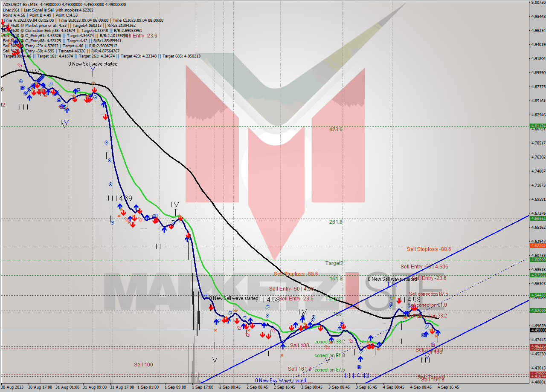Click the 4.6516 price axis label
Screen dimensions: 546x392
(538, 227)
